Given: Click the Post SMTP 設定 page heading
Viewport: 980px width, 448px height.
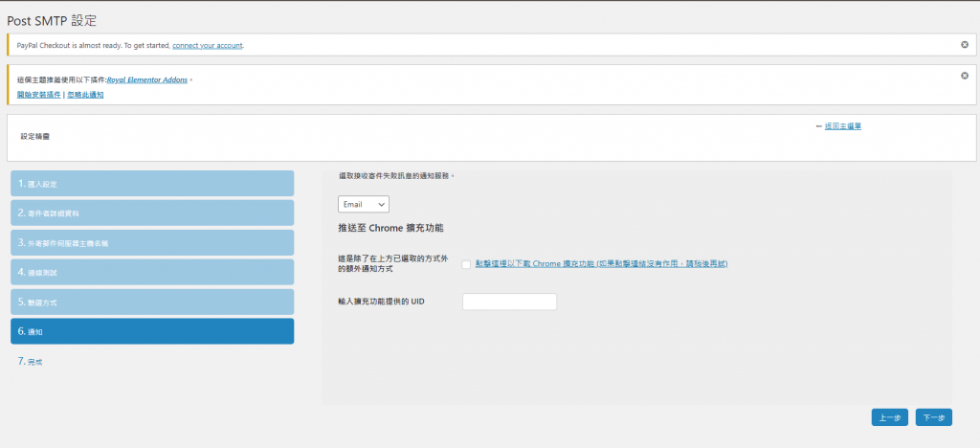Looking at the screenshot, I should pyautogui.click(x=52, y=20).
